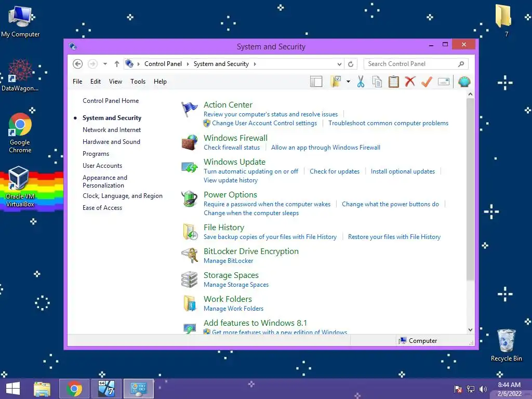Image resolution: width=532 pixels, height=399 pixels.
Task: Go up one level with Up arrow
Action: click(117, 64)
